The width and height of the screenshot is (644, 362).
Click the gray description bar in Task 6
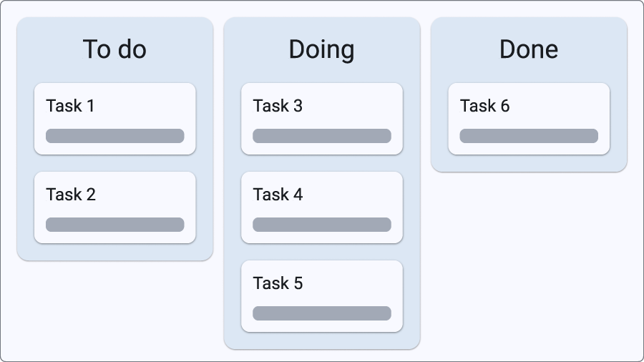click(x=529, y=136)
